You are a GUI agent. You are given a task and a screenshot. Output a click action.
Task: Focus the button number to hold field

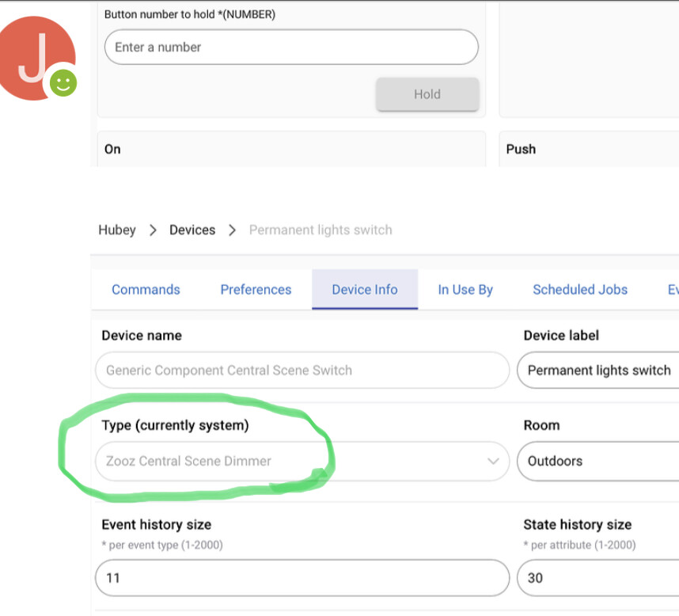[x=291, y=48]
